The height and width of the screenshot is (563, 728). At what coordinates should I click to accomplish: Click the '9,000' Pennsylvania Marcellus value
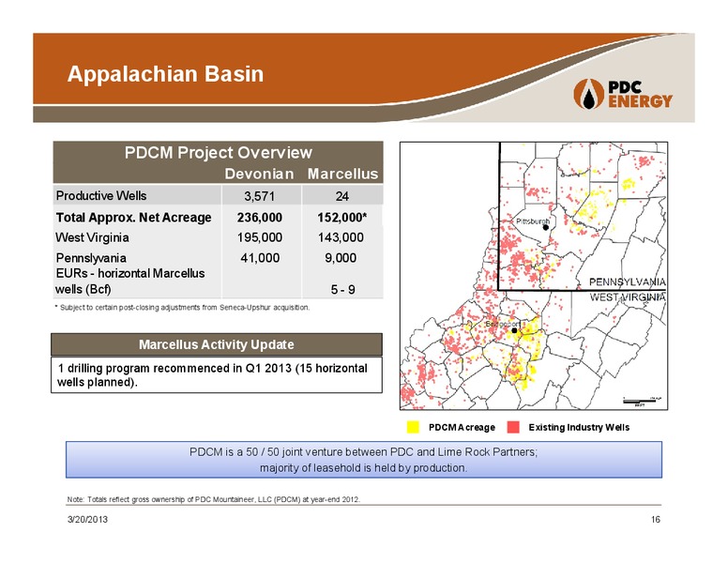[341, 258]
